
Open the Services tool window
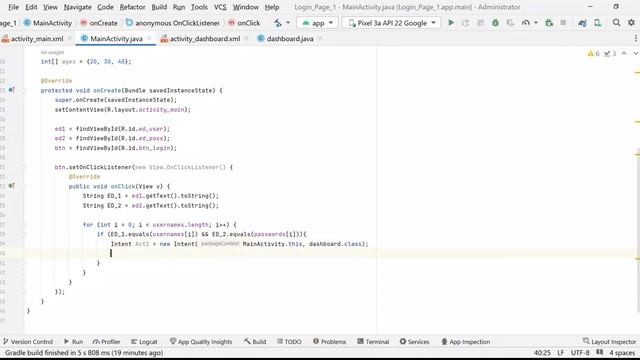tap(414, 342)
